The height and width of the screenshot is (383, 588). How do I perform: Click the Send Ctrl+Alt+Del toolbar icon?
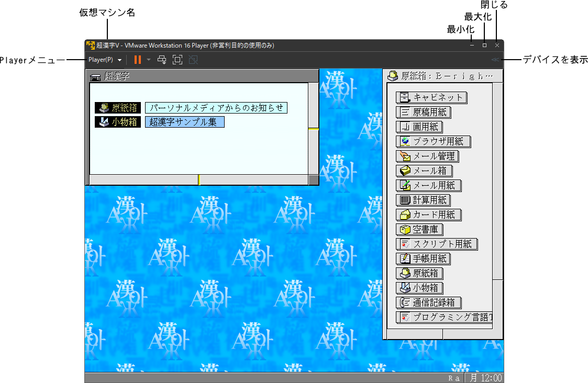162,60
